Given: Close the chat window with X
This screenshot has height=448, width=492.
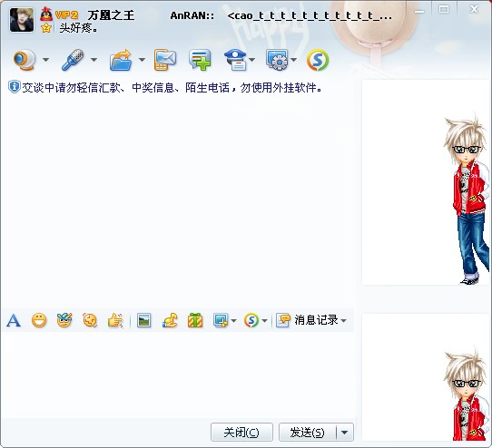Looking at the screenshot, I should point(474,9).
